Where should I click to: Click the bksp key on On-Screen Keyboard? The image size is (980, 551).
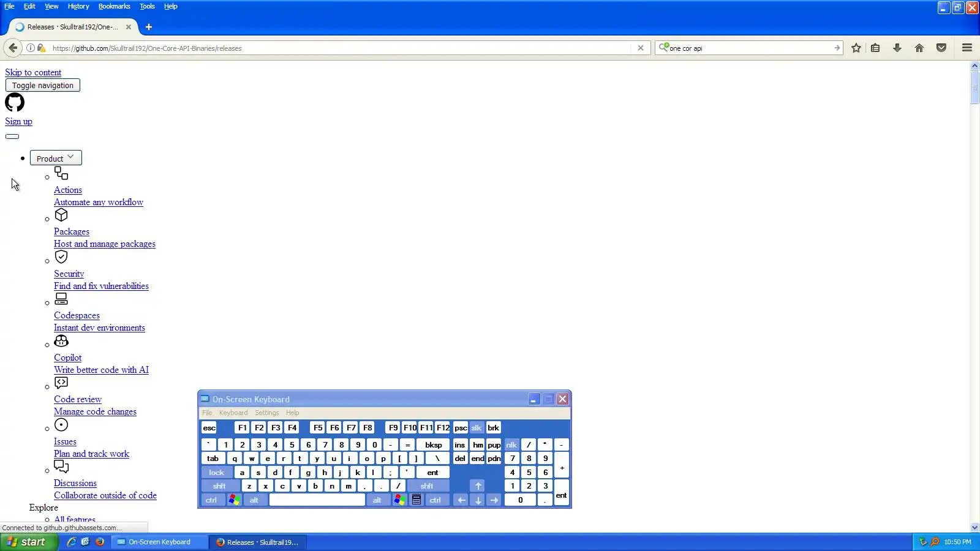tap(433, 445)
